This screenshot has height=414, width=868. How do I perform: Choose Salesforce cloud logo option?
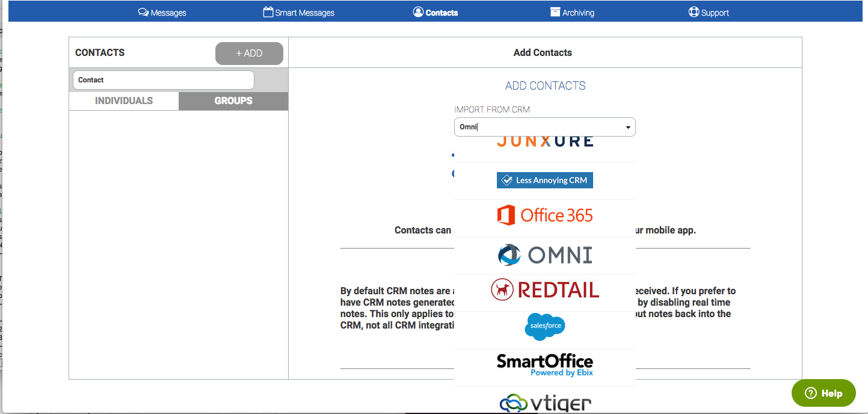pyautogui.click(x=545, y=327)
